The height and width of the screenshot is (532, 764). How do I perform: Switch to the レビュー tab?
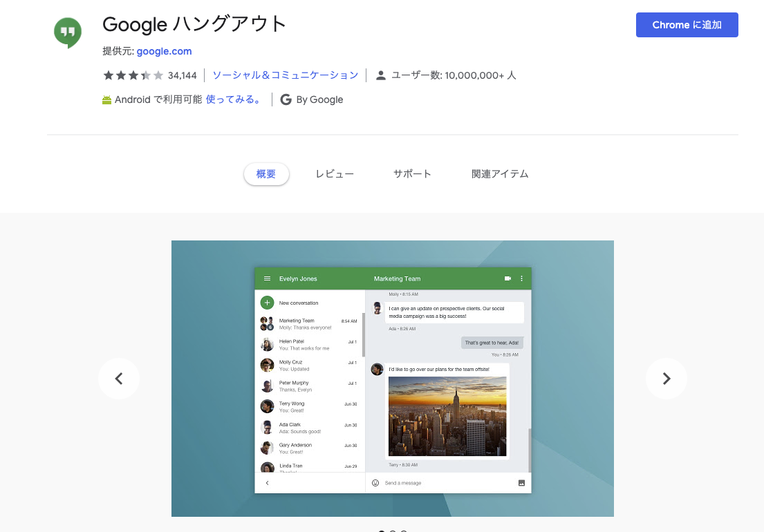tap(335, 174)
